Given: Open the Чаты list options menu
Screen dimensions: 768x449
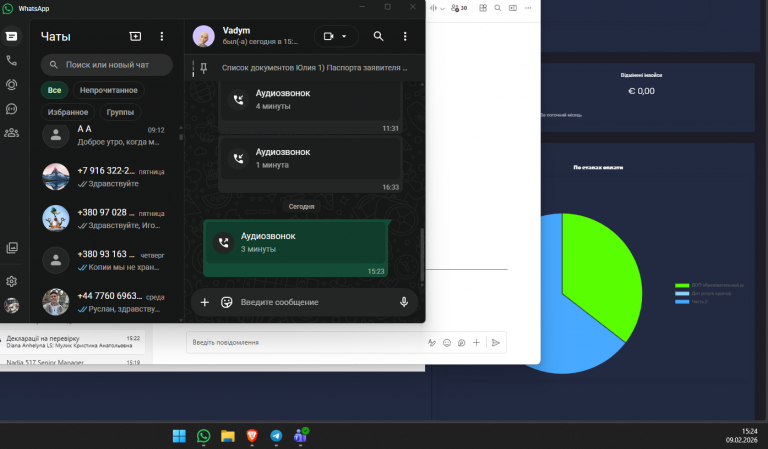Looking at the screenshot, I should (x=162, y=36).
